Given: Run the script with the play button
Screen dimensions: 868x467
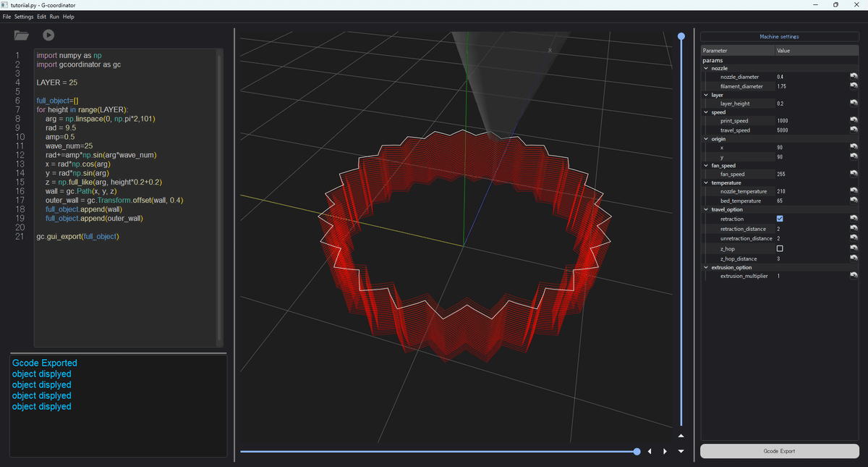Looking at the screenshot, I should pyautogui.click(x=48, y=33).
